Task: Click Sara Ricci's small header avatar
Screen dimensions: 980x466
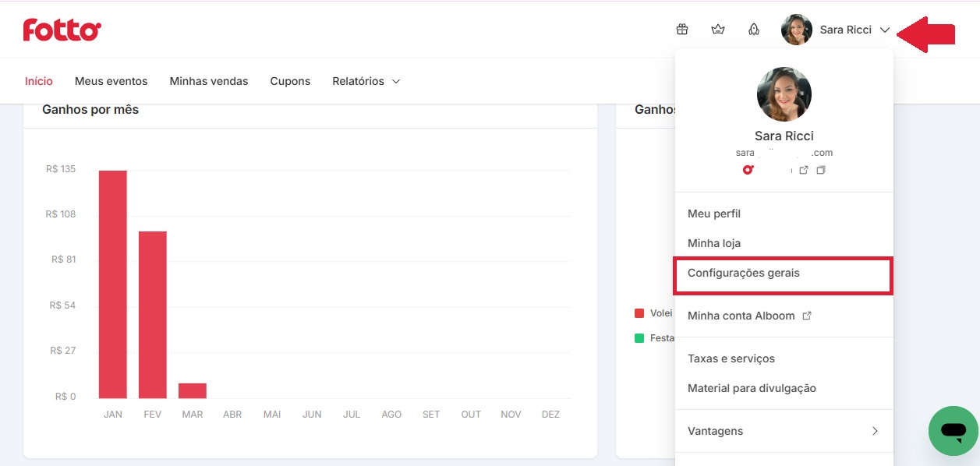Action: [x=797, y=30]
